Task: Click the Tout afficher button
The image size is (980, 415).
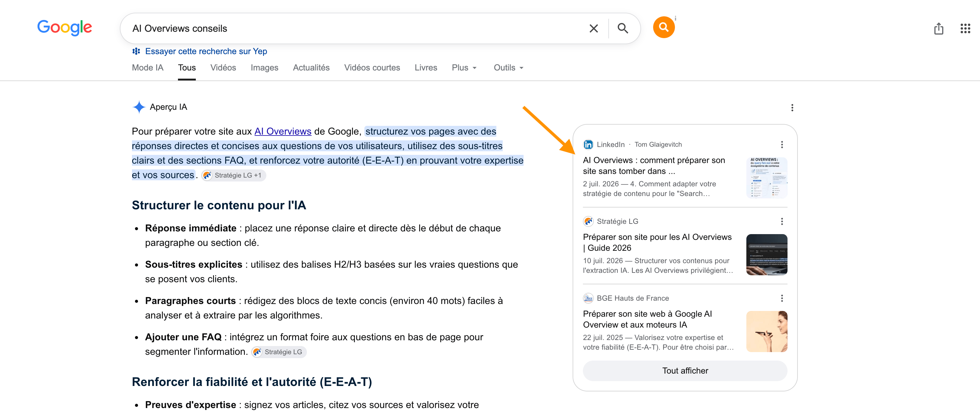Action: tap(685, 371)
